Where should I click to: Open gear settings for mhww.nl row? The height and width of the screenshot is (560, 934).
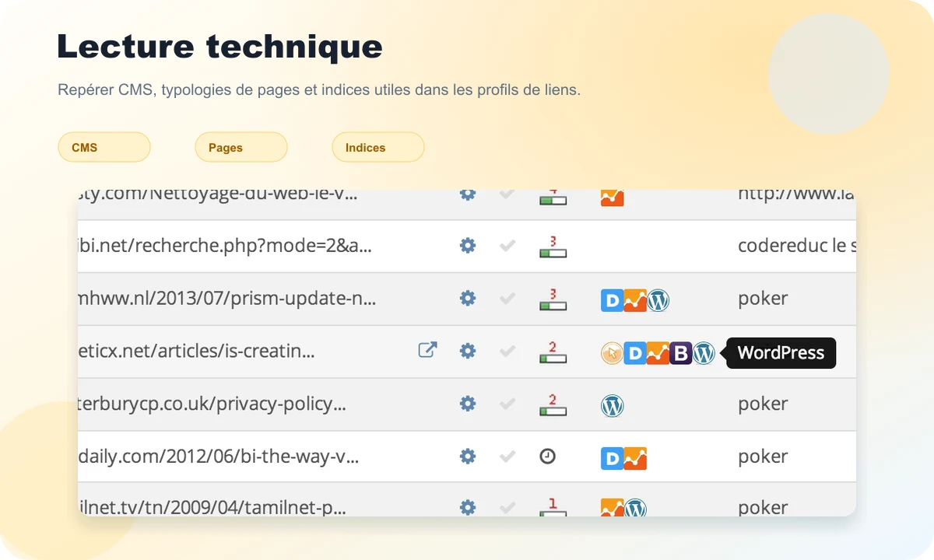click(x=468, y=299)
